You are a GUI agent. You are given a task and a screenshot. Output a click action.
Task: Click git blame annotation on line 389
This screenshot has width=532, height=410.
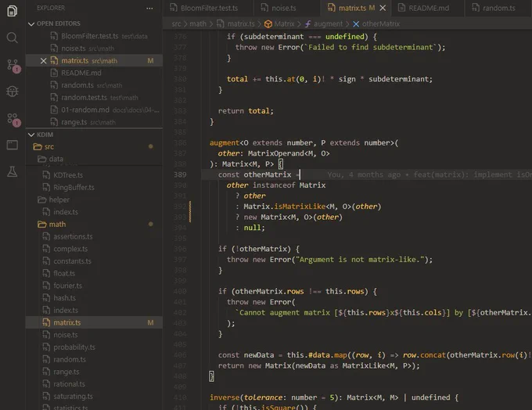(430, 174)
